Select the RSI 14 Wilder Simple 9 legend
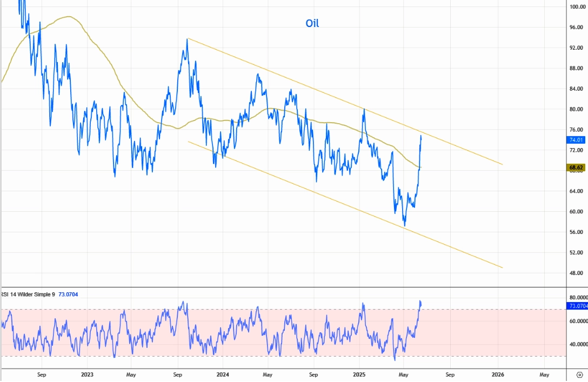The image size is (588, 382). pos(28,294)
